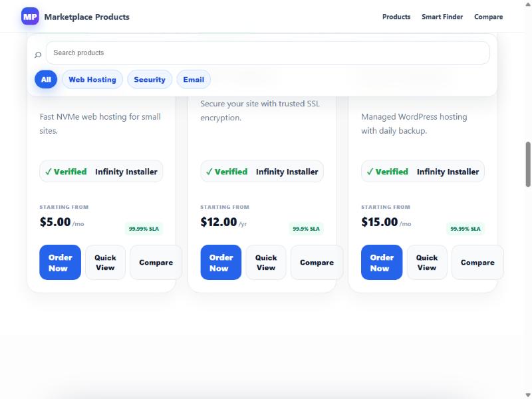Image resolution: width=532 pixels, height=399 pixels.
Task: Select the All filter chip
Action: pyautogui.click(x=46, y=79)
